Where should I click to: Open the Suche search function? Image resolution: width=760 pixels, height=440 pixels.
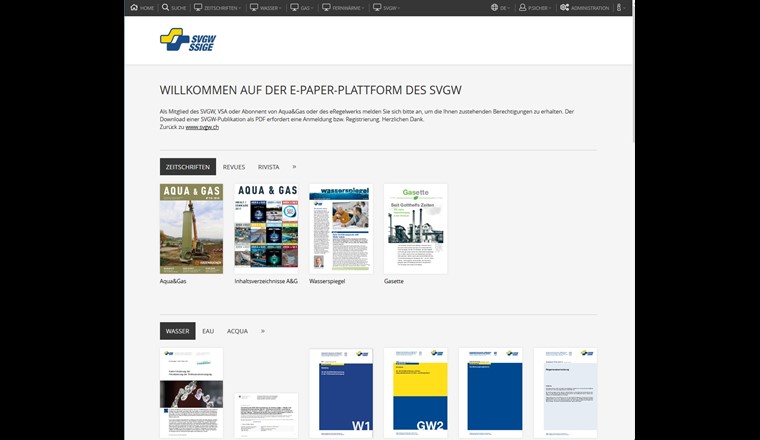coord(174,8)
